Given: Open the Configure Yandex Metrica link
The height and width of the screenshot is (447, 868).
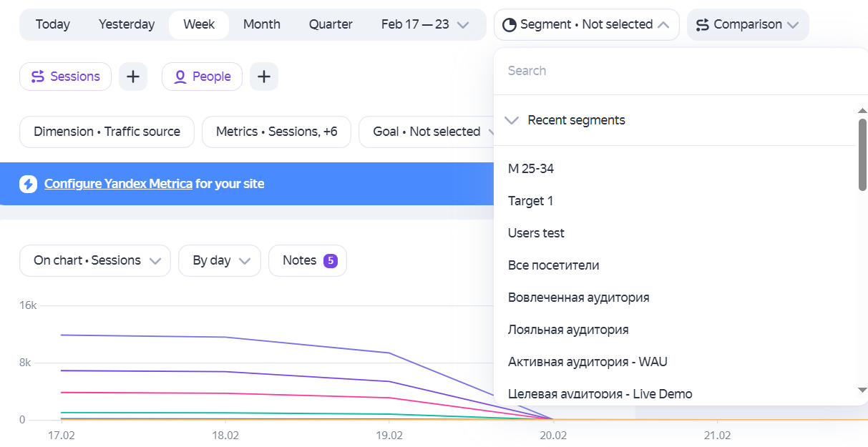Looking at the screenshot, I should pyautogui.click(x=118, y=184).
